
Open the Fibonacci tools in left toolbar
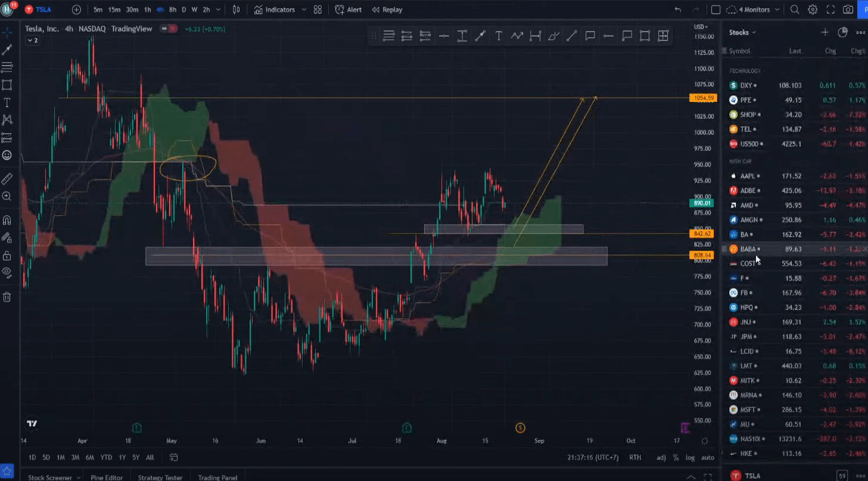[x=7, y=67]
